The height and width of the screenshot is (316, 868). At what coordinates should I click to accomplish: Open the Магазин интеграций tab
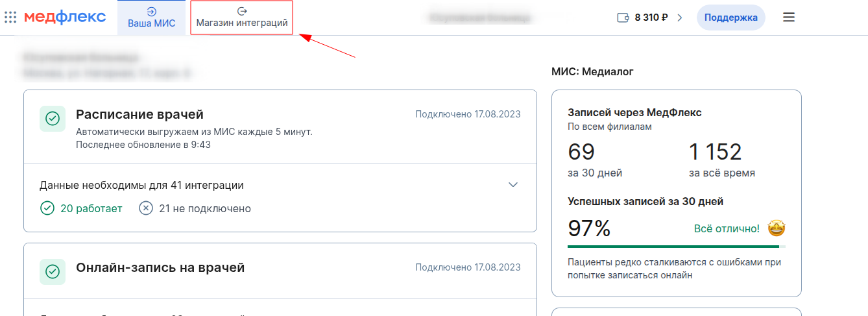click(242, 18)
